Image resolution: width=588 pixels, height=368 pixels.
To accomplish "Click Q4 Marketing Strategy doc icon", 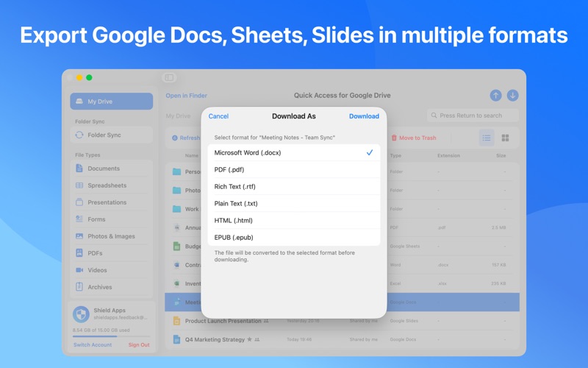I will (x=176, y=339).
